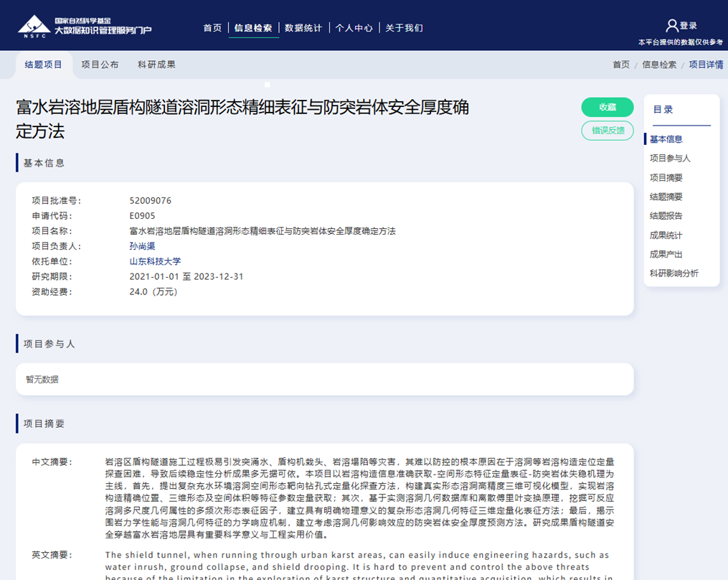The height and width of the screenshot is (580, 728).
Task: Select 信息检索 navigation menu item
Action: (x=253, y=28)
